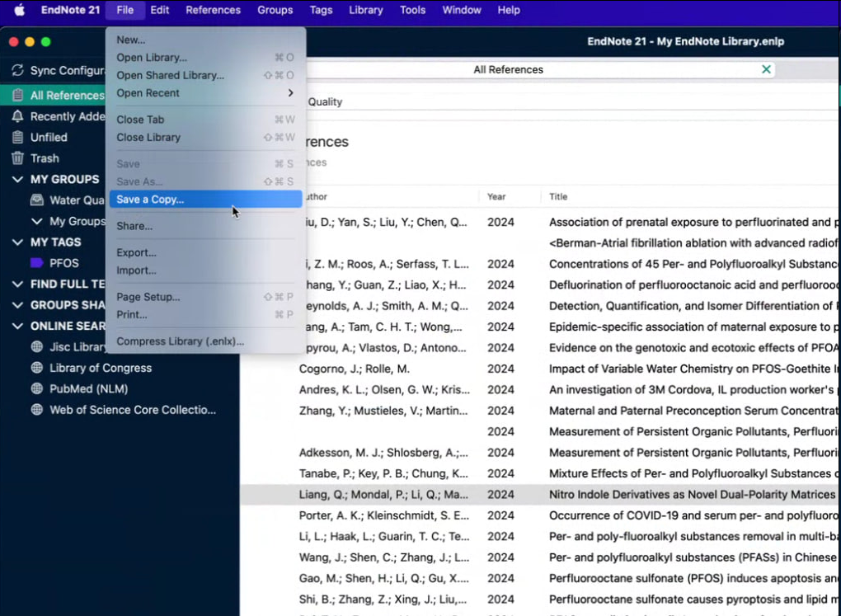
Task: Open the References menu in menu bar
Action: click(213, 10)
